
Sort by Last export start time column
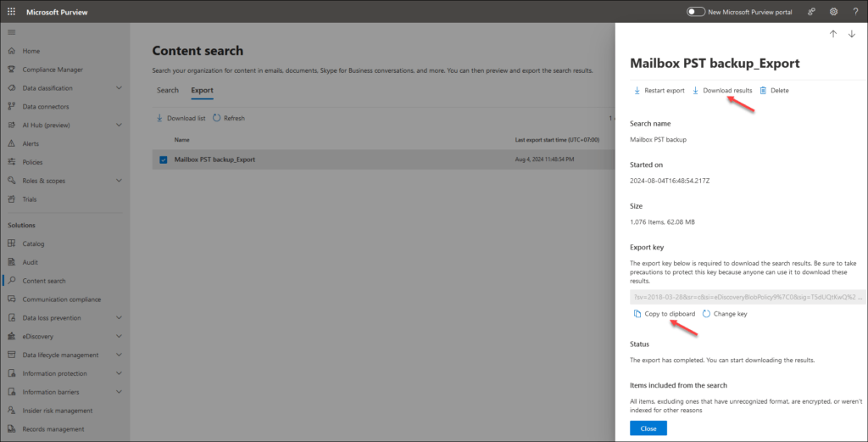(557, 140)
